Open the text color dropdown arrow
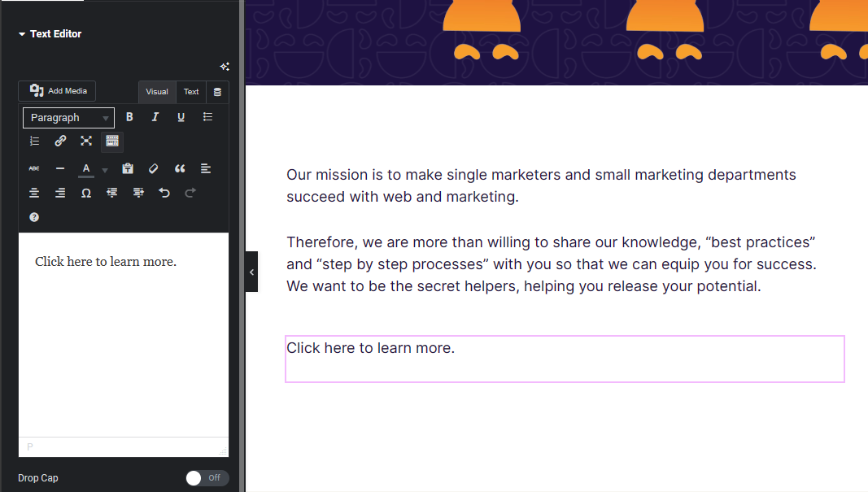Image resolution: width=868 pixels, height=492 pixels. [x=103, y=170]
